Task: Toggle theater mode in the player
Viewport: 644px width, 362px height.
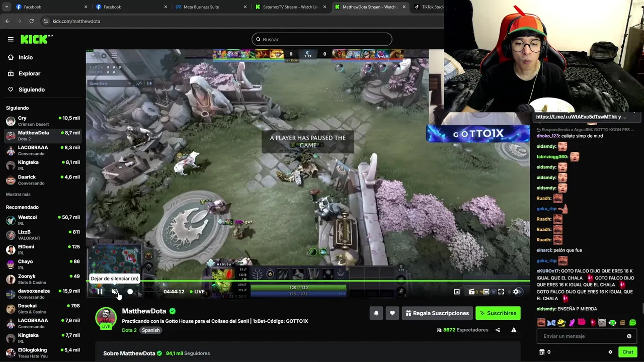Action: [x=486, y=292]
